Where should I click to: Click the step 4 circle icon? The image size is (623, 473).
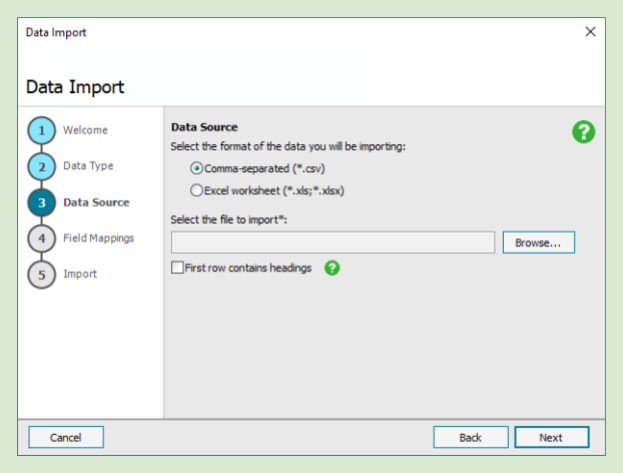pos(42,239)
